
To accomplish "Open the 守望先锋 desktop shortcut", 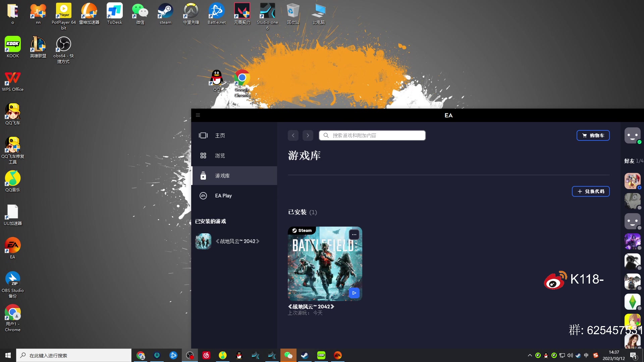I will tap(191, 14).
